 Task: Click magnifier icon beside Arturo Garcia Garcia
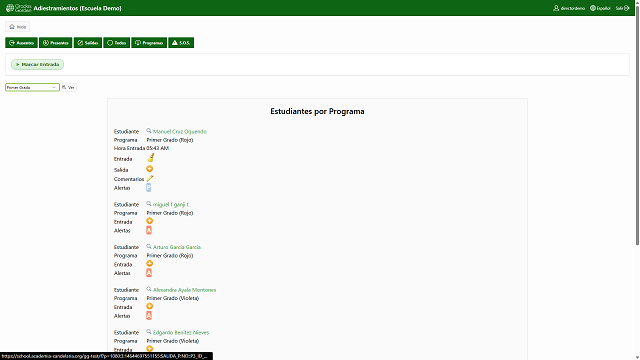tap(149, 247)
